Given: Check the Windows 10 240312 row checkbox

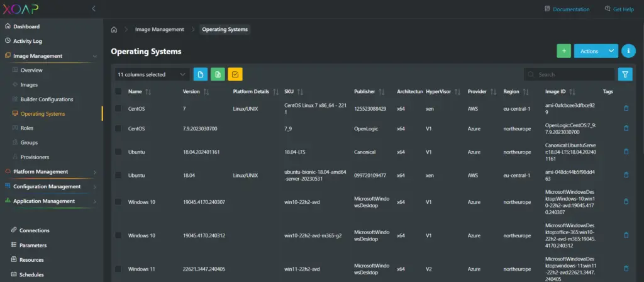Looking at the screenshot, I should [118, 235].
